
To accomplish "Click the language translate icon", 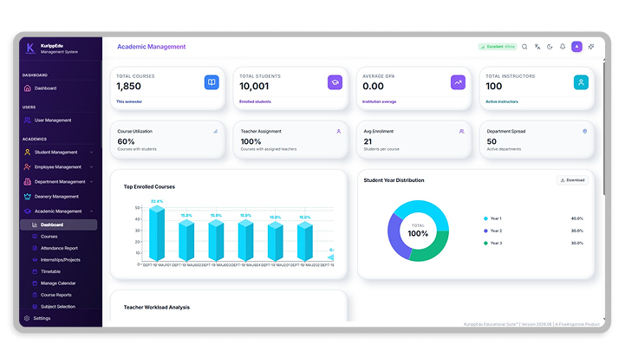I will coord(537,47).
